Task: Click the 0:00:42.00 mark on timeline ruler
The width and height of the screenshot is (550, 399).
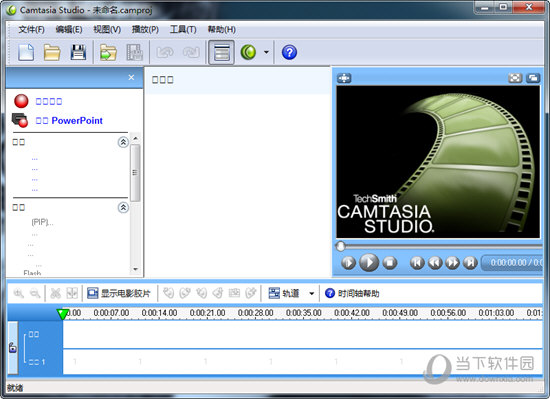Action: [x=352, y=313]
